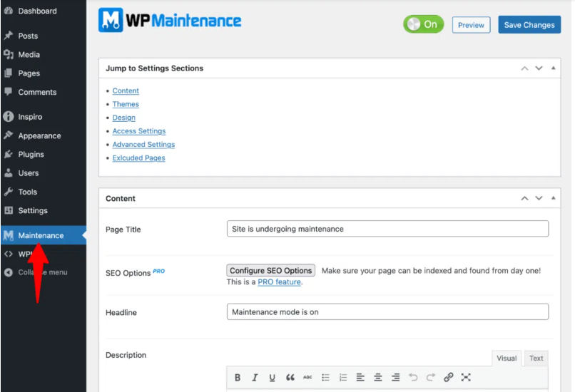Image resolution: width=575 pixels, height=392 pixels.
Task: Open the Appearance menu in sidebar
Action: click(x=39, y=135)
